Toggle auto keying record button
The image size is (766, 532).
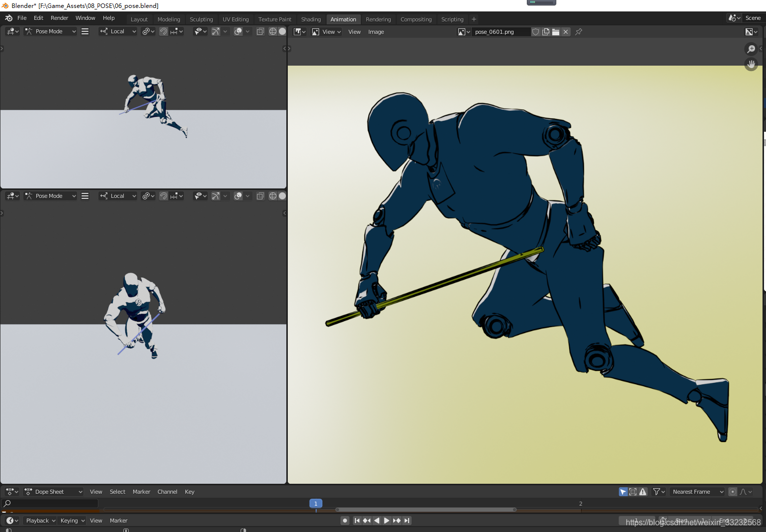tap(345, 521)
